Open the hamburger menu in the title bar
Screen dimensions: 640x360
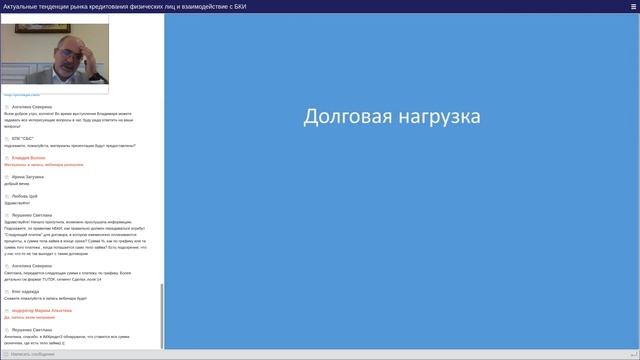click(x=633, y=7)
